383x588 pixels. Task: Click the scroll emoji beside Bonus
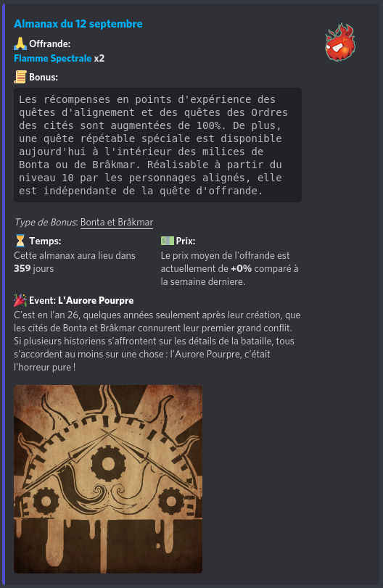20,78
